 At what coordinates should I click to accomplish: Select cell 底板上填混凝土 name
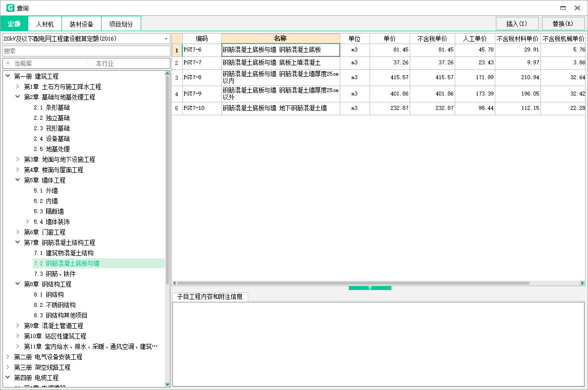pyautogui.click(x=280, y=62)
